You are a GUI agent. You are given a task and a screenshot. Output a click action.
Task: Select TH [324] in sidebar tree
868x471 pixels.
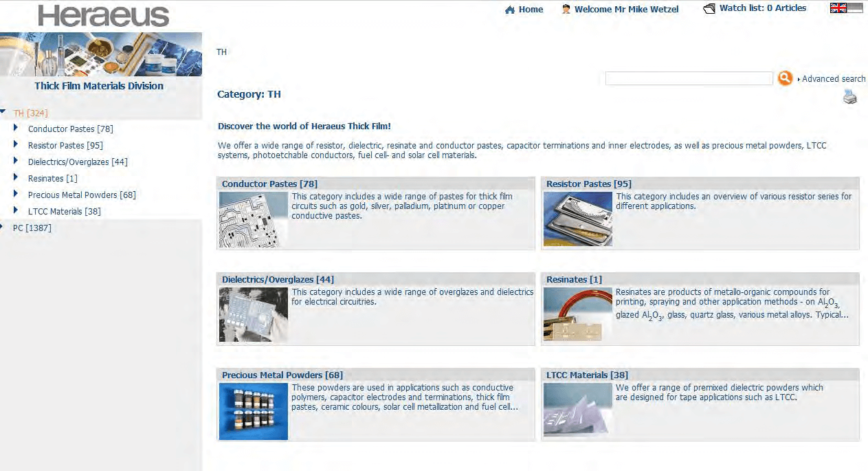[x=30, y=113]
